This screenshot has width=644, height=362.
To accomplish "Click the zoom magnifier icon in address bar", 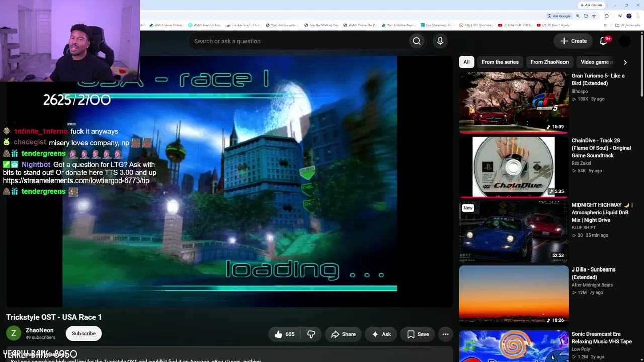I will [x=578, y=16].
